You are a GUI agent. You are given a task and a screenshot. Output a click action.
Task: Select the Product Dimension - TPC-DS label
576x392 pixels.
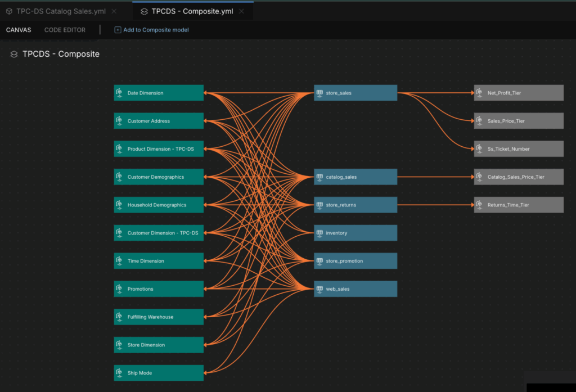(x=160, y=149)
